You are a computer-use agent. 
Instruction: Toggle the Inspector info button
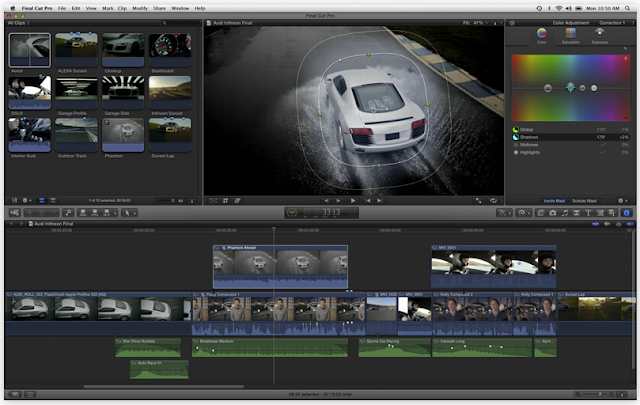click(x=627, y=213)
